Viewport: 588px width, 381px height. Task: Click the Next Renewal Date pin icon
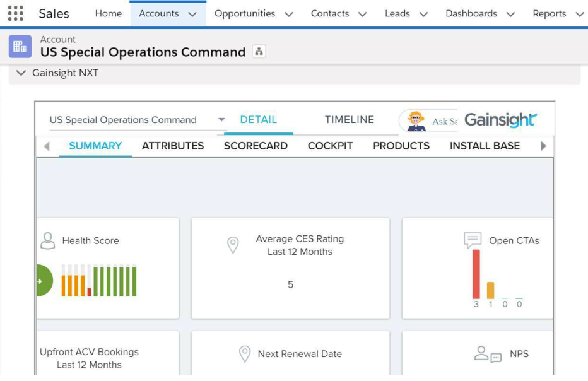[x=245, y=354]
